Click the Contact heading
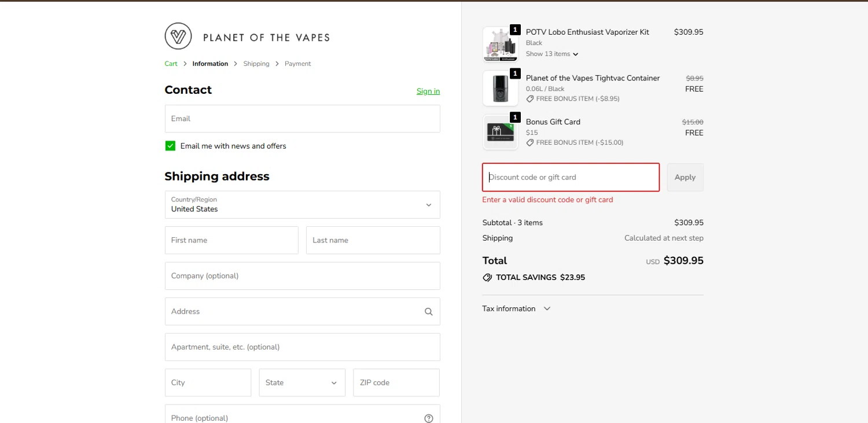868x423 pixels. pos(188,90)
